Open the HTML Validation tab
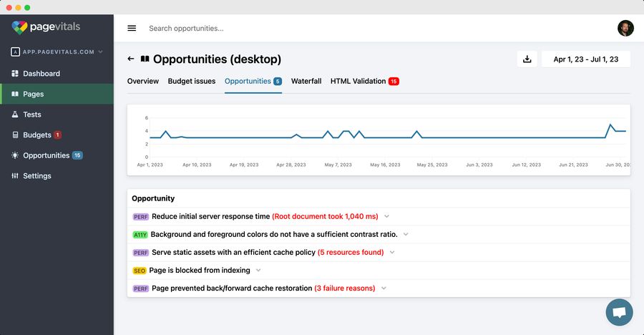Screen dimensions: 644x335 [365, 81]
